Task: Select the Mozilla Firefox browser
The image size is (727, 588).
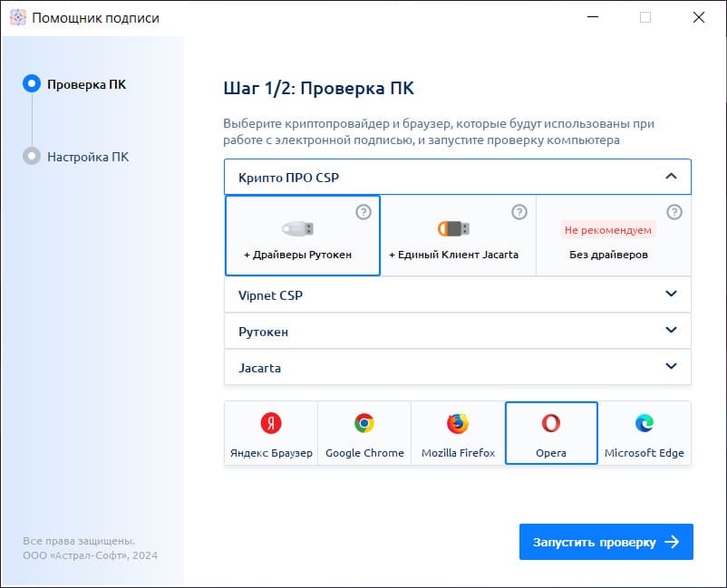Action: (458, 433)
